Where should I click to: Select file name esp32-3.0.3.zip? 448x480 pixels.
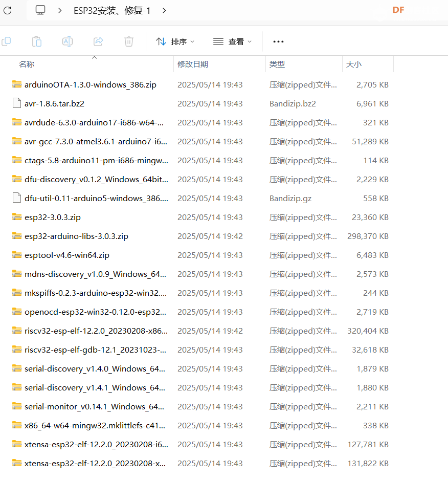click(53, 217)
